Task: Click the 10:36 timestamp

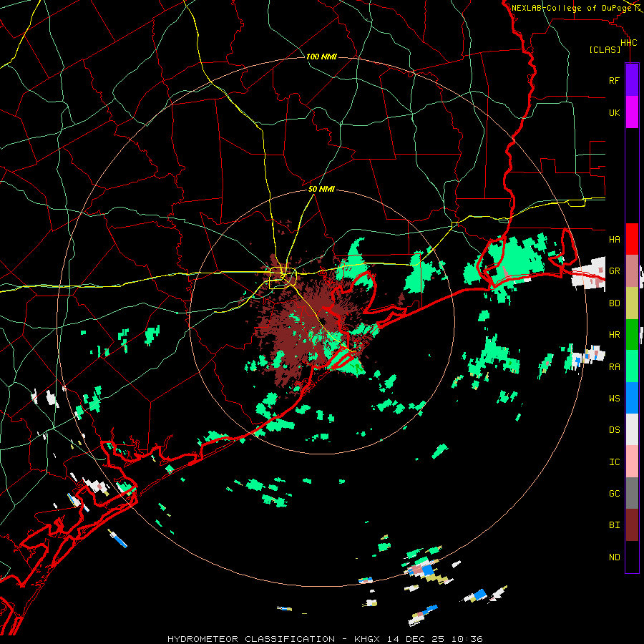Action: click(x=467, y=639)
